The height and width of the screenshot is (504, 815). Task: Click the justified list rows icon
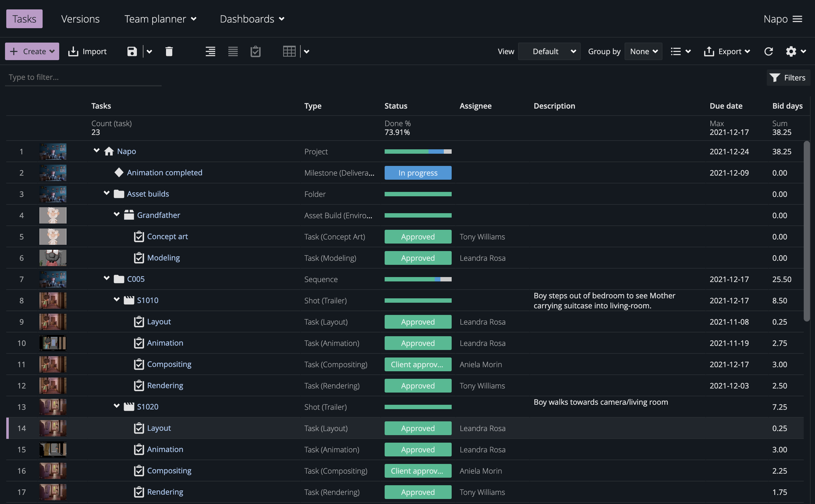233,51
